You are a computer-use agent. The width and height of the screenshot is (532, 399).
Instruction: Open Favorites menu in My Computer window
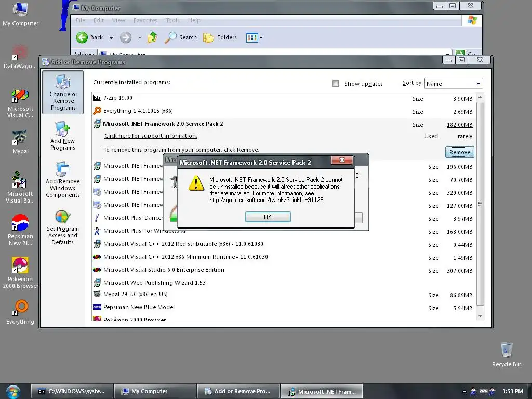(145, 20)
